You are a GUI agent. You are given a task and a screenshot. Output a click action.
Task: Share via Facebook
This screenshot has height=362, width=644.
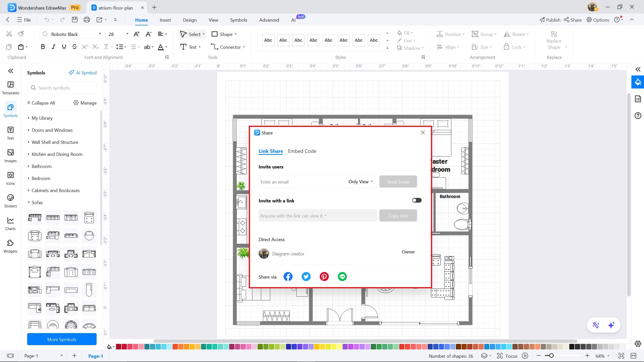pos(288,277)
